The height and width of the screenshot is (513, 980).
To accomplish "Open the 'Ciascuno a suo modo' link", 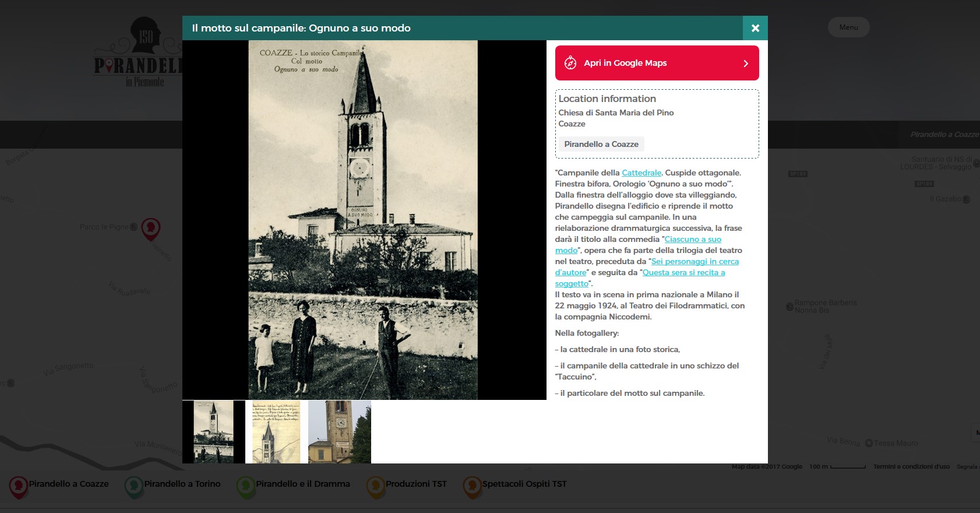I will [x=693, y=239].
